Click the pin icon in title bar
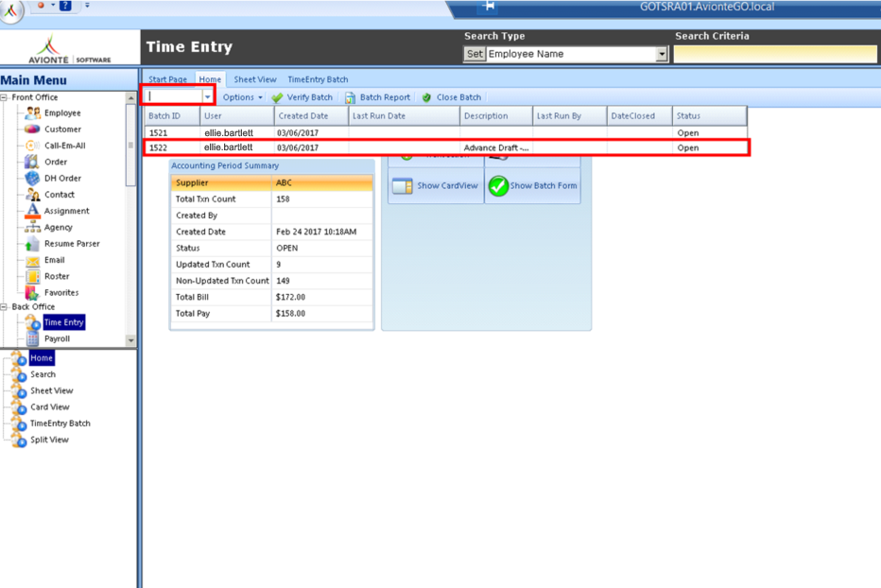This screenshot has width=881, height=588. 489,7
